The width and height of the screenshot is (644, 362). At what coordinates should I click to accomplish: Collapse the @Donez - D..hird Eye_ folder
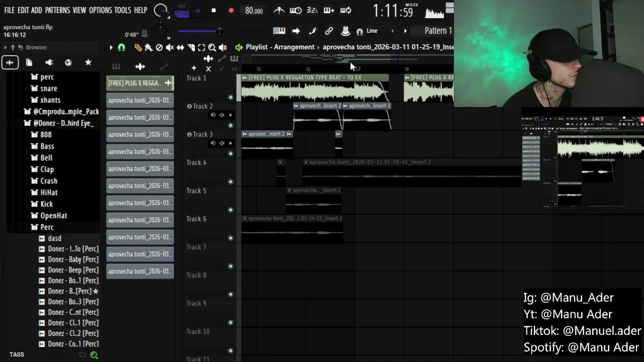pos(59,123)
